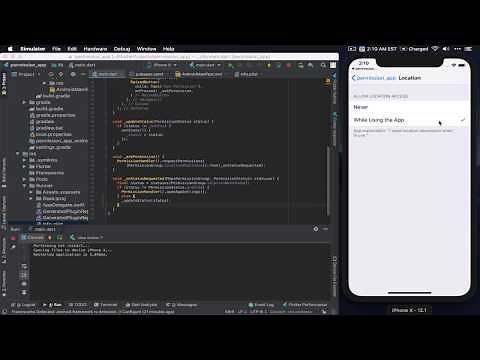This screenshot has width=480, height=360.
Task: Collapse the Runner folder
Action: 24,186
